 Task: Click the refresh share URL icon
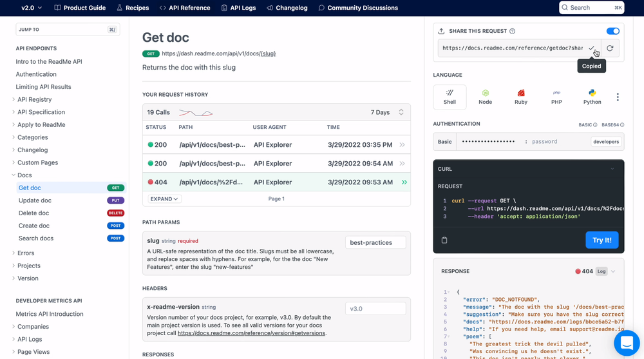(610, 48)
